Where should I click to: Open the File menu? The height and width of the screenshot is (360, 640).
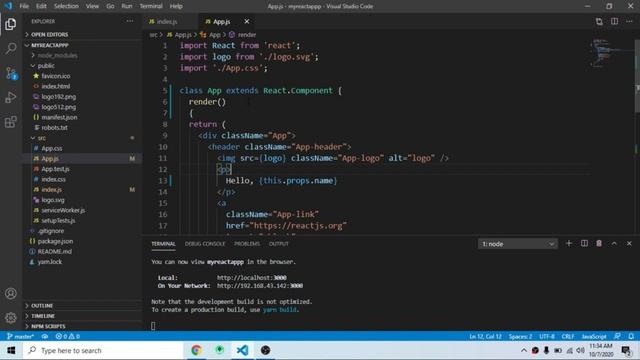pyautogui.click(x=24, y=6)
